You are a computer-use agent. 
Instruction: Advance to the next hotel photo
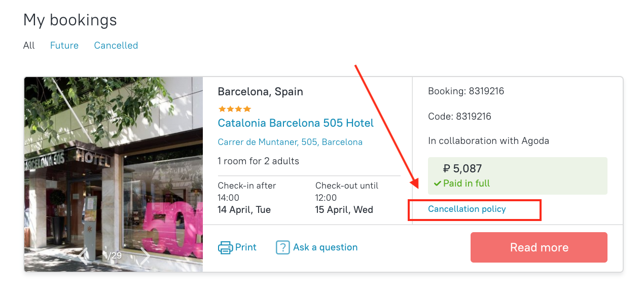click(145, 256)
